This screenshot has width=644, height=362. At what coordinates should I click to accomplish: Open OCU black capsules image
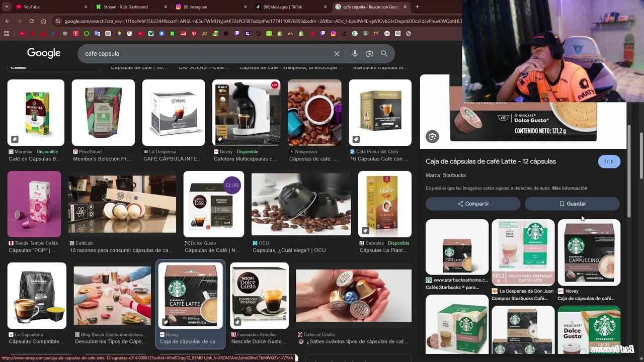301,204
